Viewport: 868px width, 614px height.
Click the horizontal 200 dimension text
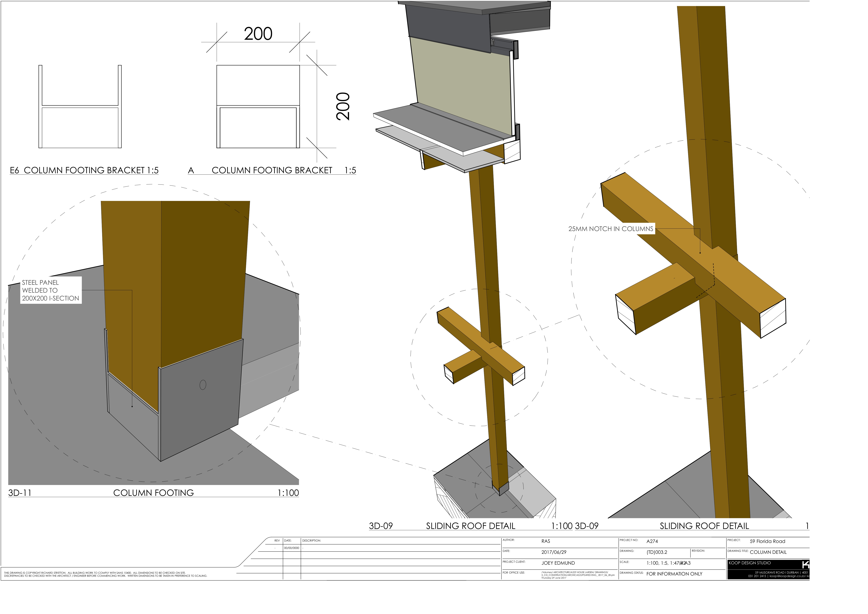[258, 34]
